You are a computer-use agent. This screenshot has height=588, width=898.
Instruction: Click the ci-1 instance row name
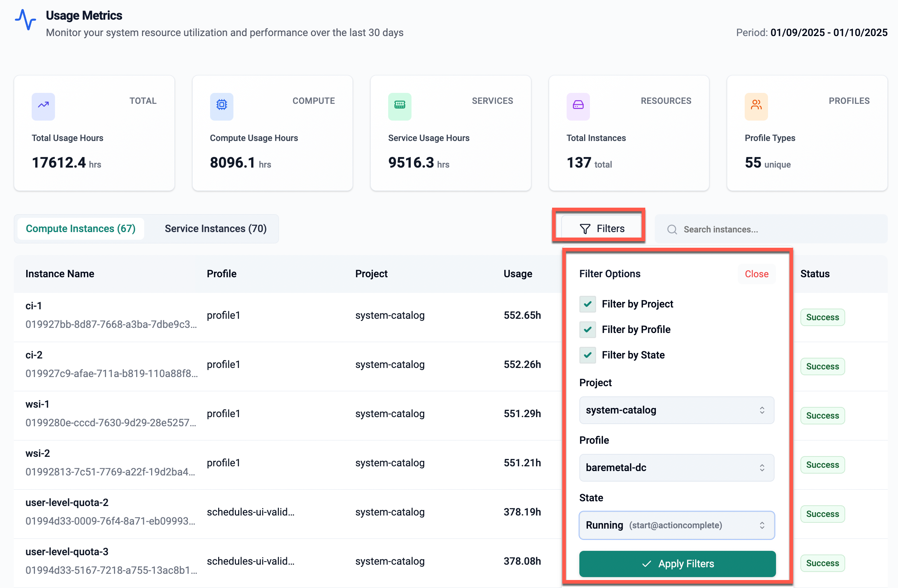pyautogui.click(x=34, y=306)
